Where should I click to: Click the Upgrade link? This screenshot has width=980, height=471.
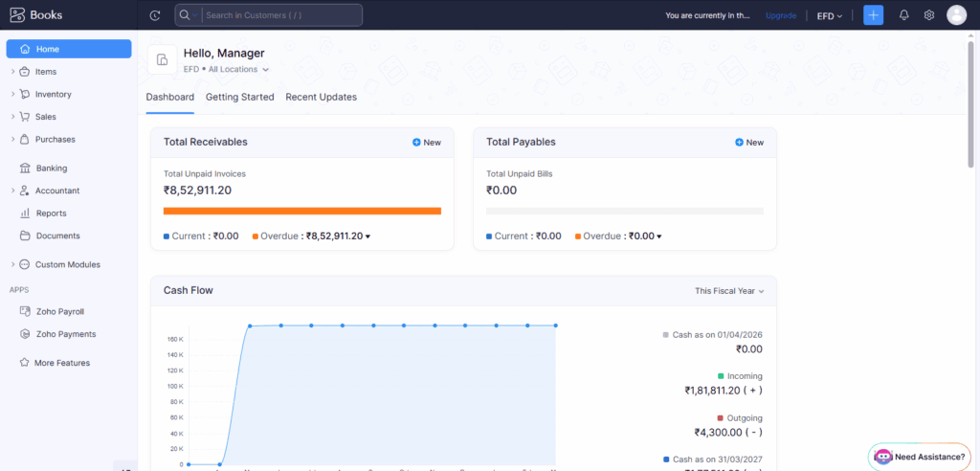pos(781,15)
